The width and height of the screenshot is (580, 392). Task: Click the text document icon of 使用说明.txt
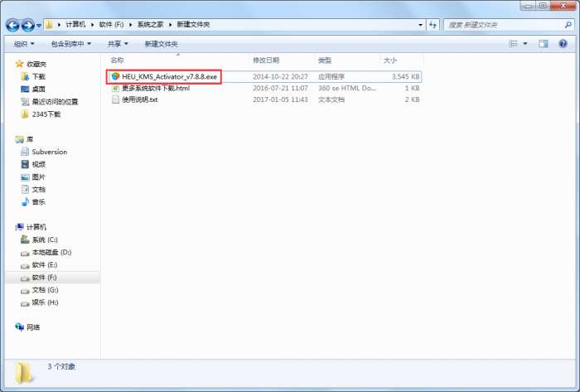tap(115, 99)
